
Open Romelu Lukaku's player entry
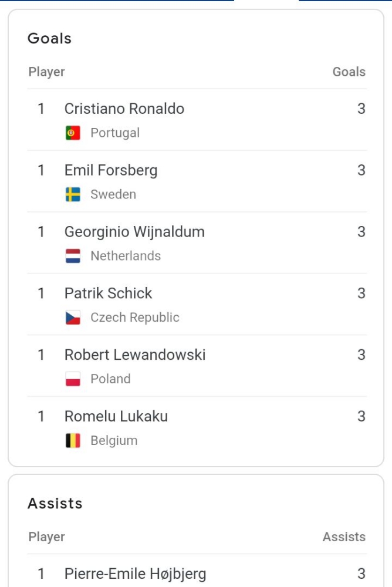click(x=116, y=417)
